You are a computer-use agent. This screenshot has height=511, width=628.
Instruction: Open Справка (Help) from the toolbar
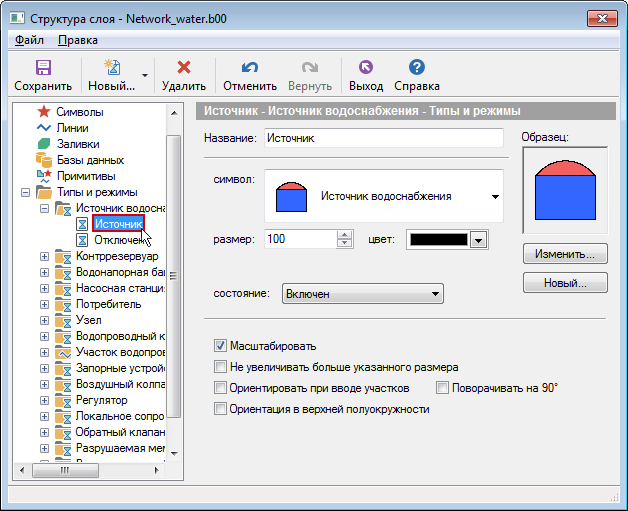[x=417, y=68]
